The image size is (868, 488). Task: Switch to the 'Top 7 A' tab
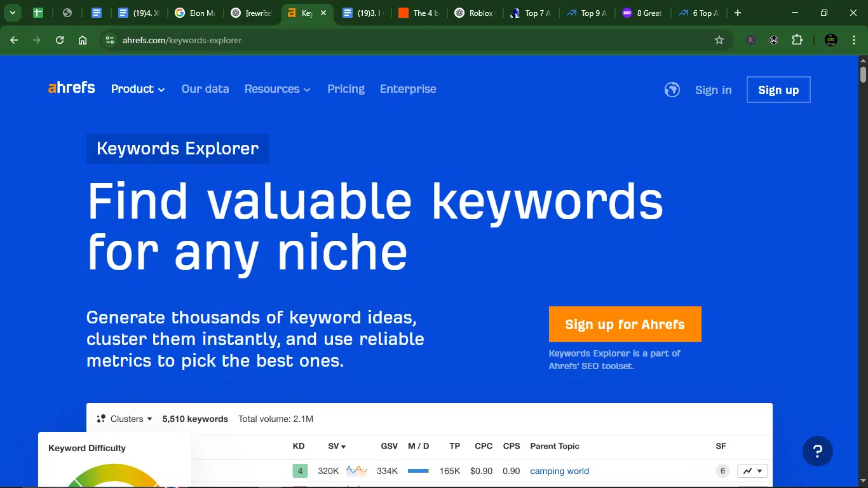531,13
